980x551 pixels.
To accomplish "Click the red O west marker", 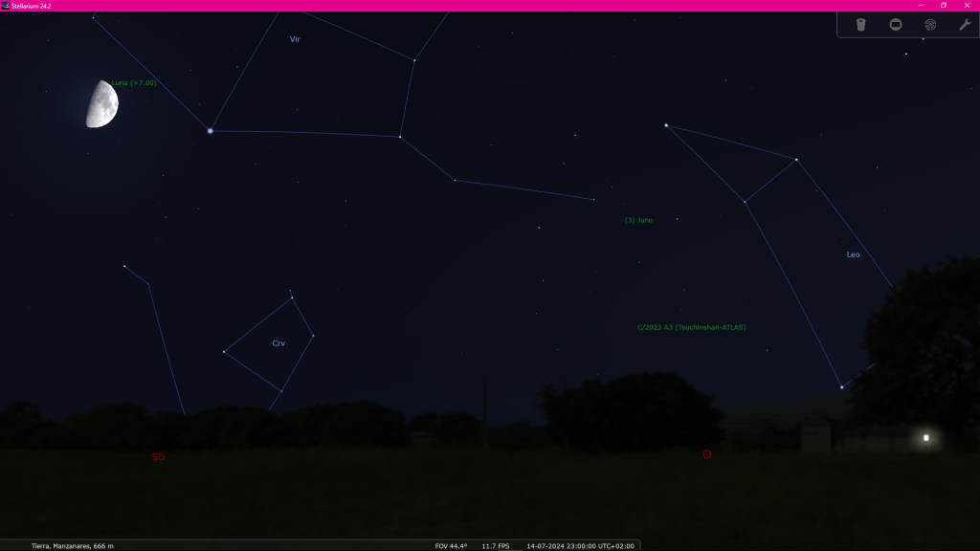I will pos(707,454).
